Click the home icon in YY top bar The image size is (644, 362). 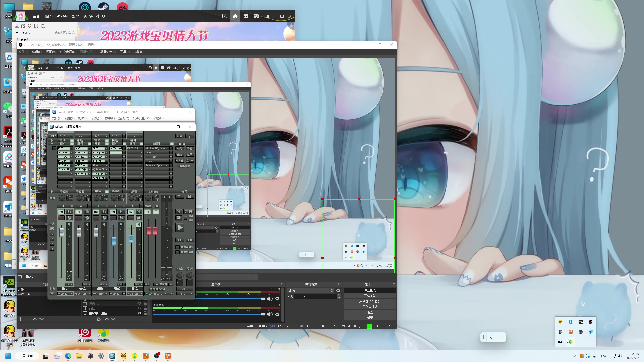tap(235, 16)
